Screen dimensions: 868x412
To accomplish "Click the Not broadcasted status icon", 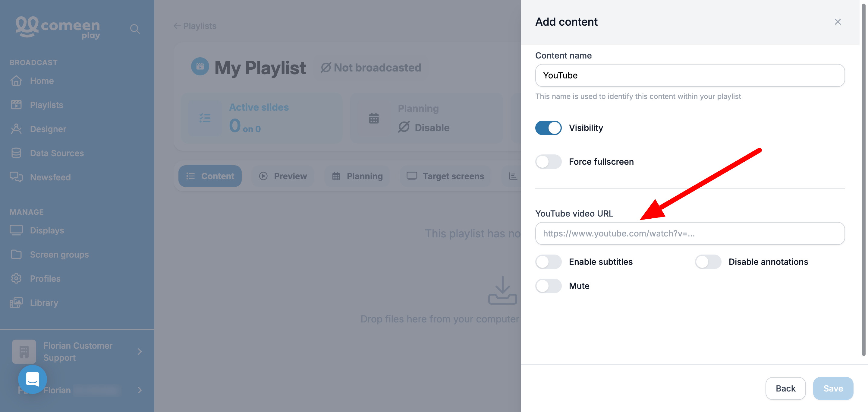I will 326,68.
